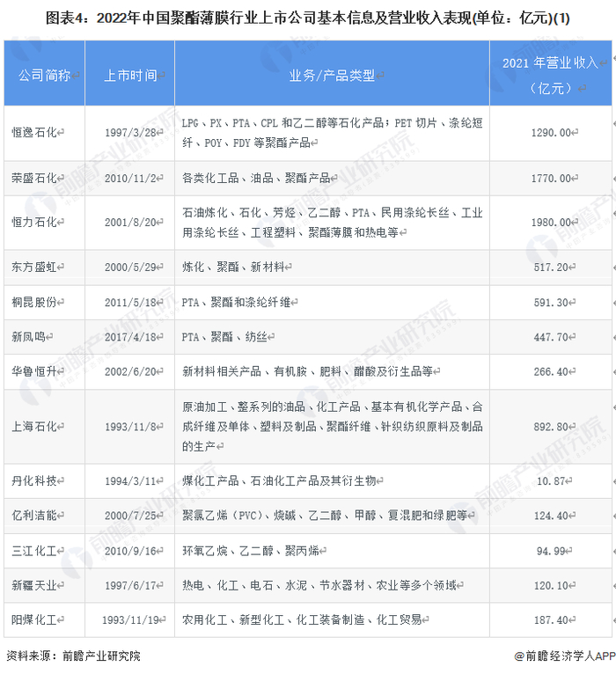This screenshot has height=674, width=616.
Task: Select the company name 上海石化
Action: pyautogui.click(x=34, y=427)
